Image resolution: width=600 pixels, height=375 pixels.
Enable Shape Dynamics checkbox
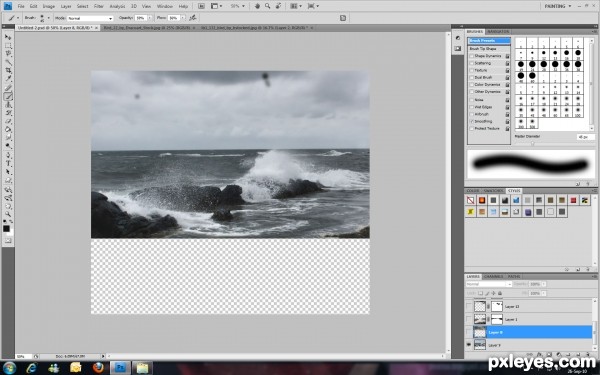click(x=471, y=56)
